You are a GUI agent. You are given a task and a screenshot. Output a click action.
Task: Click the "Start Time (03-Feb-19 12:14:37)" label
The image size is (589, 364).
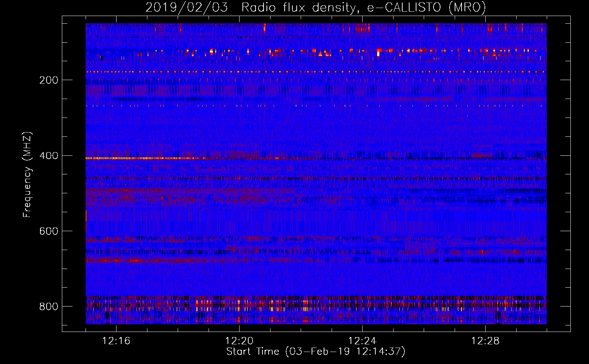pyautogui.click(x=316, y=352)
